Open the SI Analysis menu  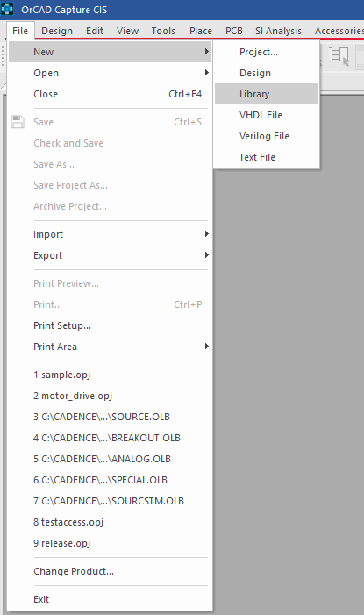tap(278, 31)
